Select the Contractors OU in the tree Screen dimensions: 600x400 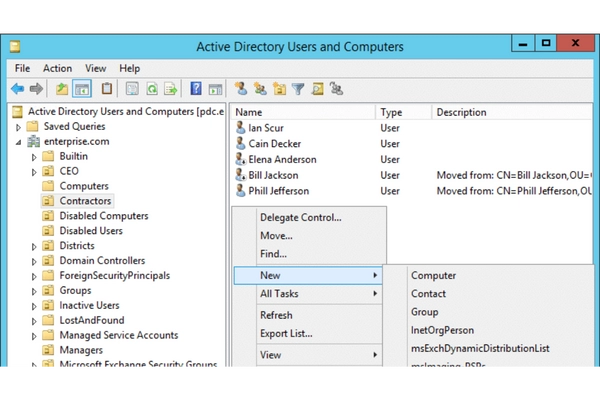[77, 201]
